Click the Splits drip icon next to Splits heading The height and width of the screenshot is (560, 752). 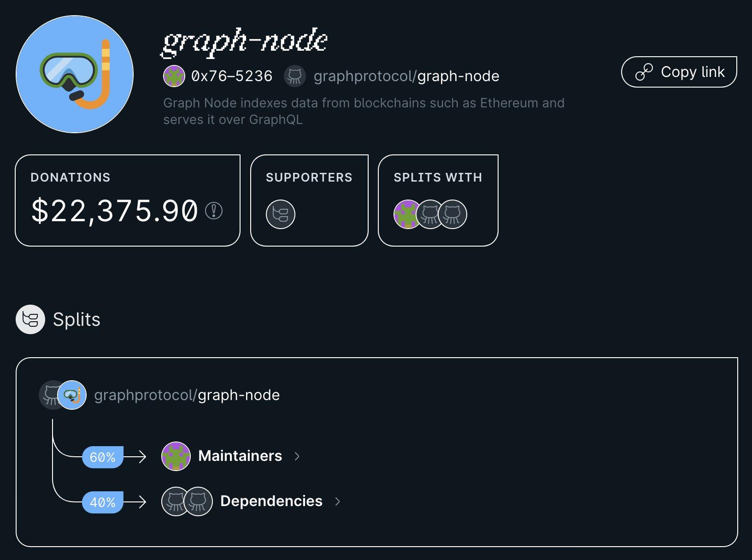point(30,319)
